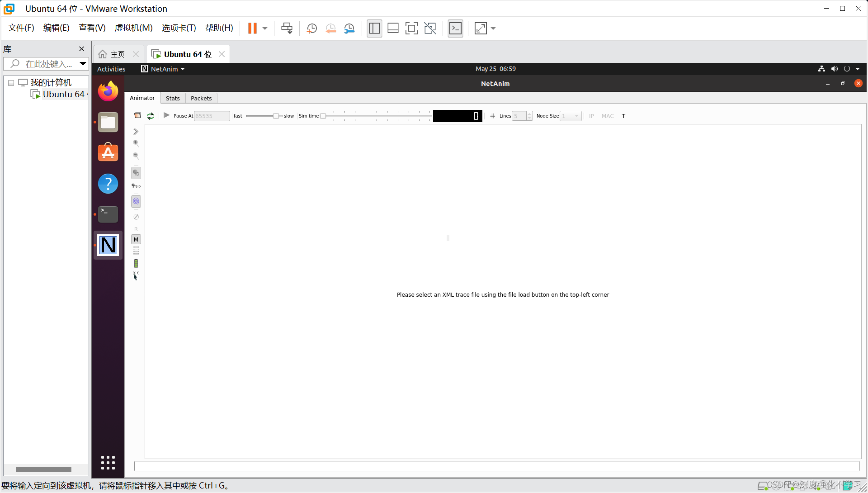The width and height of the screenshot is (868, 493).
Task: Click the reload trace file icon
Action: tap(151, 116)
